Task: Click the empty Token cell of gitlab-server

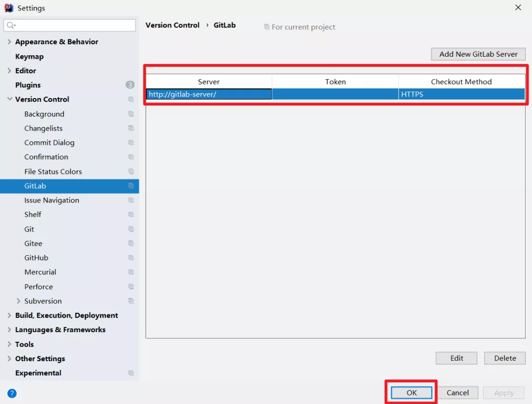Action: 335,94
